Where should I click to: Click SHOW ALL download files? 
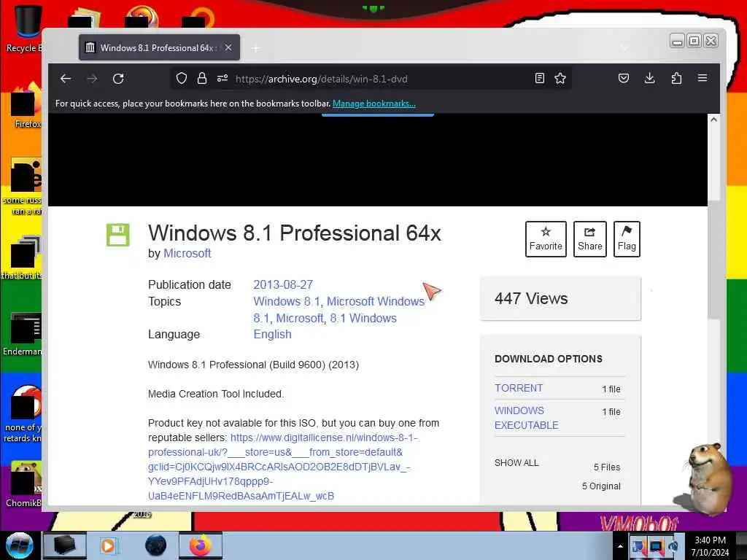[x=516, y=463]
